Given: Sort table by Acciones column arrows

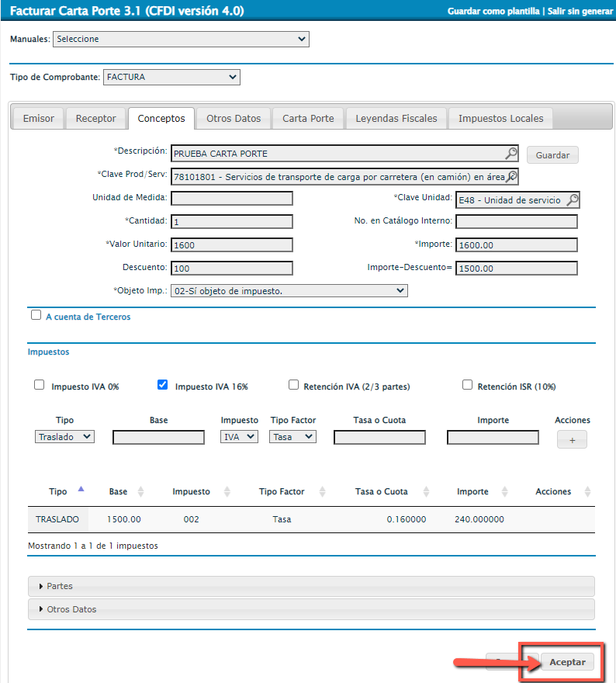Looking at the screenshot, I should [587, 492].
